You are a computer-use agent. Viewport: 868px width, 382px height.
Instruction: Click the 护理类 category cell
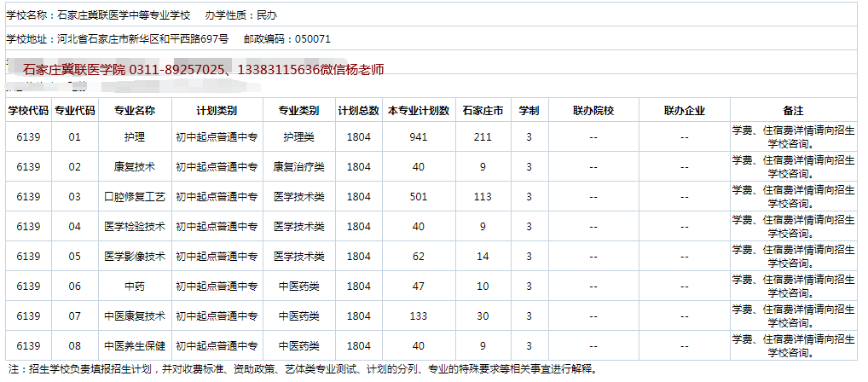pyautogui.click(x=298, y=137)
